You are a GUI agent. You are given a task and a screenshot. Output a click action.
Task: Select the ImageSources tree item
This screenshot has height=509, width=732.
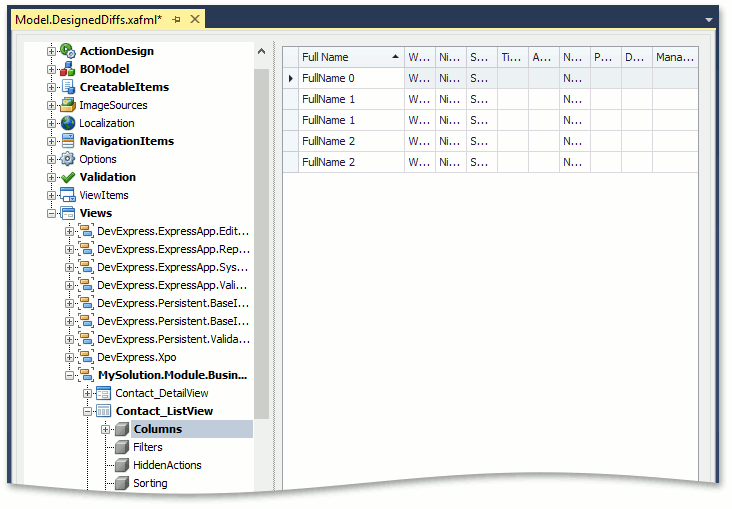[113, 105]
